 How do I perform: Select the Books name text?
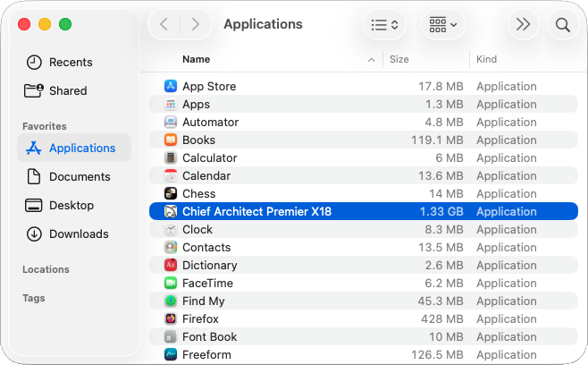coord(198,140)
